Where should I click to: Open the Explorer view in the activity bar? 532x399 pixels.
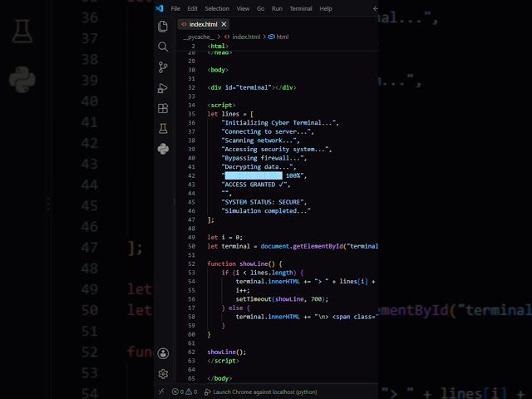pyautogui.click(x=163, y=27)
